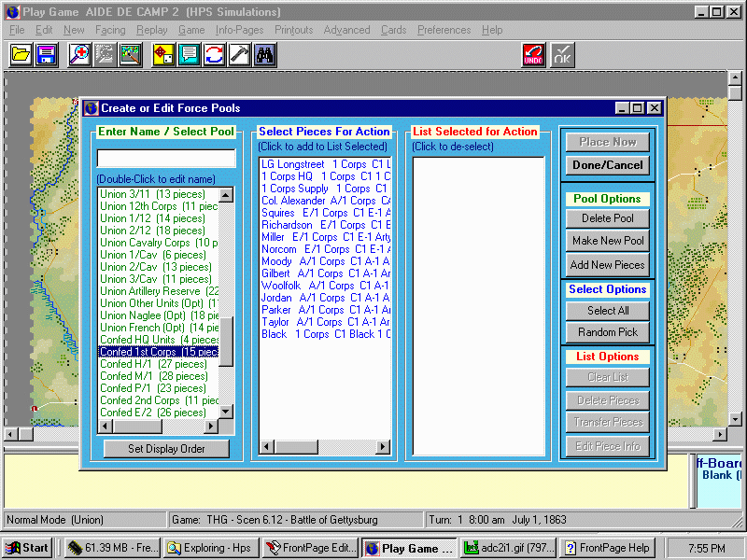The height and width of the screenshot is (560, 747).
Task: Click the Place Now button
Action: point(608,142)
